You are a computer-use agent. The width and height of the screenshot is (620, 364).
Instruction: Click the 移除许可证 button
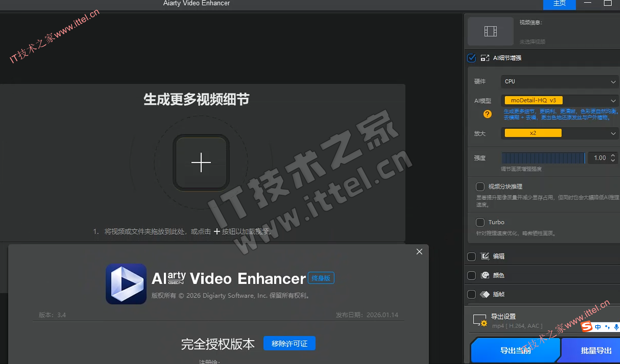pos(289,343)
